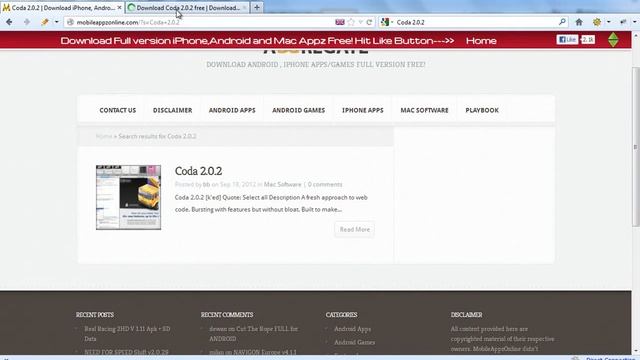Click the forward navigation arrow
640x360 pixels.
[x=27, y=22]
